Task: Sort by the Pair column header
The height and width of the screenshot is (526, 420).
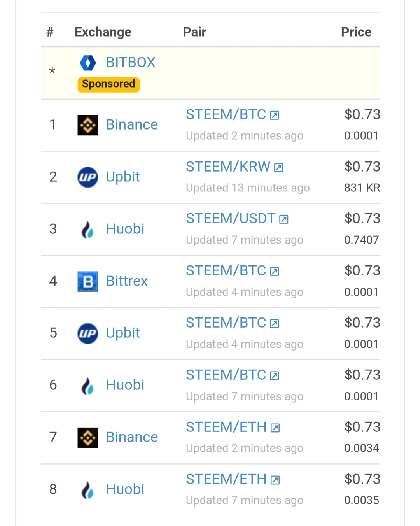Action: click(194, 32)
